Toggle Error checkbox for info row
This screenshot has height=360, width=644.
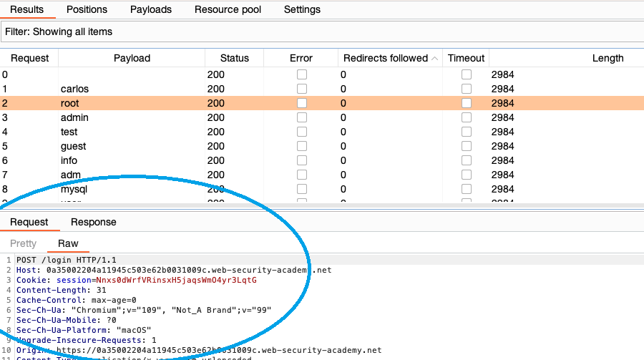[302, 160]
